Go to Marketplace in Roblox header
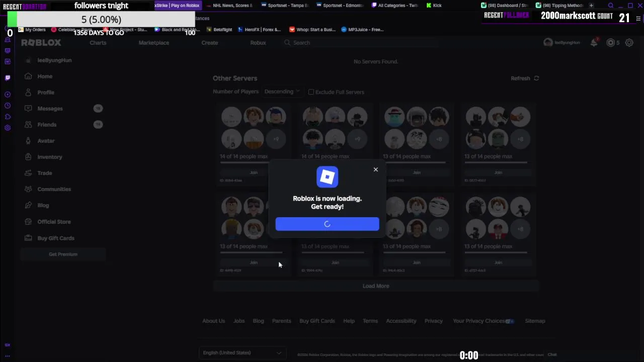The width and height of the screenshot is (644, 362). pos(154,43)
